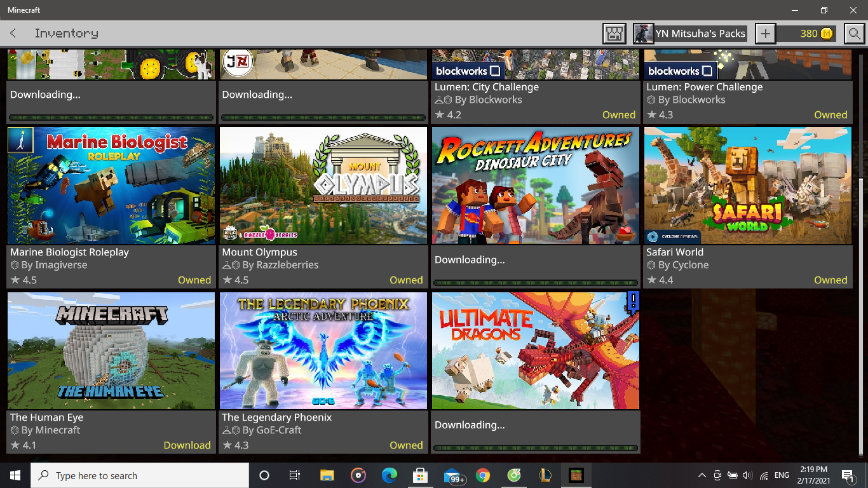Screen dimensions: 868x488
Task: Click the 'By Imagiverse' creator text
Action: (54, 265)
